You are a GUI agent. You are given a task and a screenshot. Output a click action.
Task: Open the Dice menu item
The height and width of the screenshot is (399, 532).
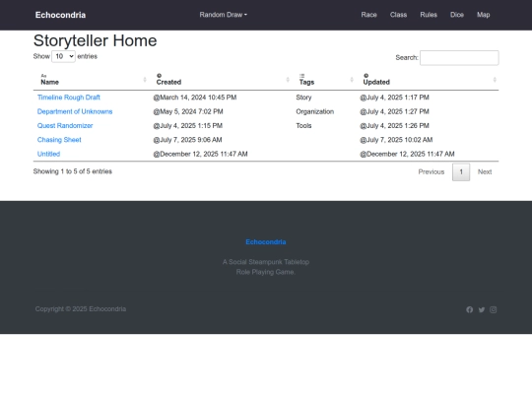pyautogui.click(x=457, y=15)
